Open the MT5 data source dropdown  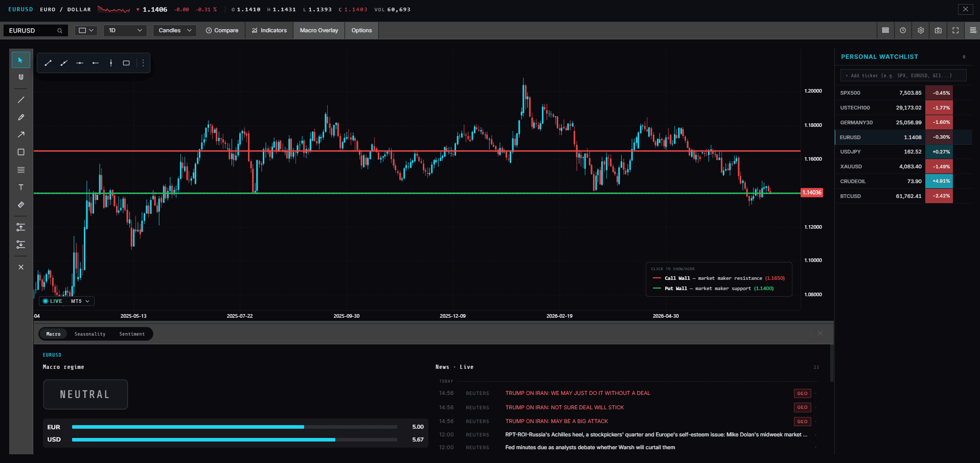tap(80, 301)
